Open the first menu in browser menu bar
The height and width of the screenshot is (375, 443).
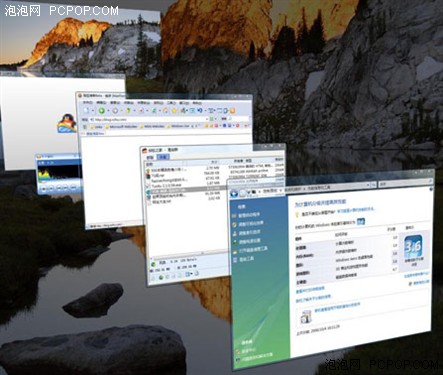pos(88,103)
